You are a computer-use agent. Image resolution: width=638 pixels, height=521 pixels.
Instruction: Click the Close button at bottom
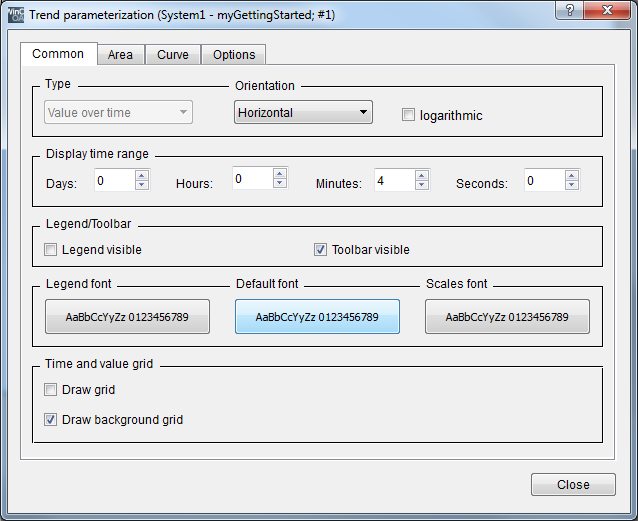[573, 484]
